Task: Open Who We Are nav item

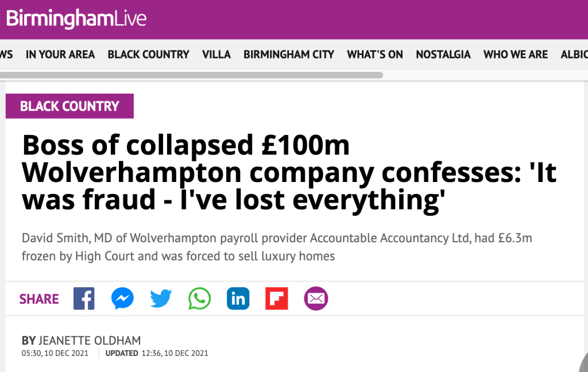Action: click(516, 55)
